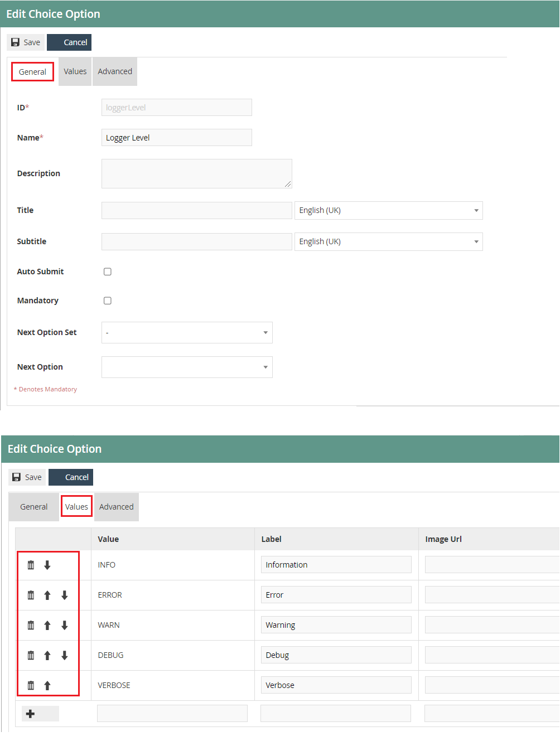Move the WARN value down

point(65,625)
